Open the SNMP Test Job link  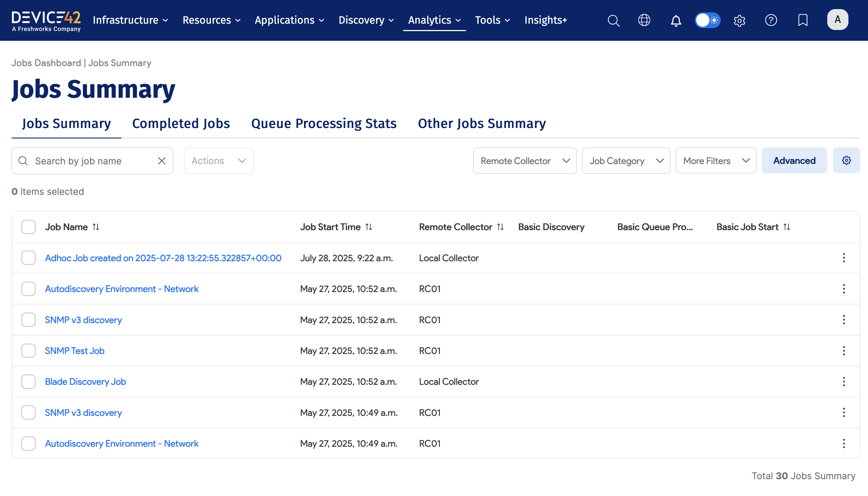tap(75, 351)
